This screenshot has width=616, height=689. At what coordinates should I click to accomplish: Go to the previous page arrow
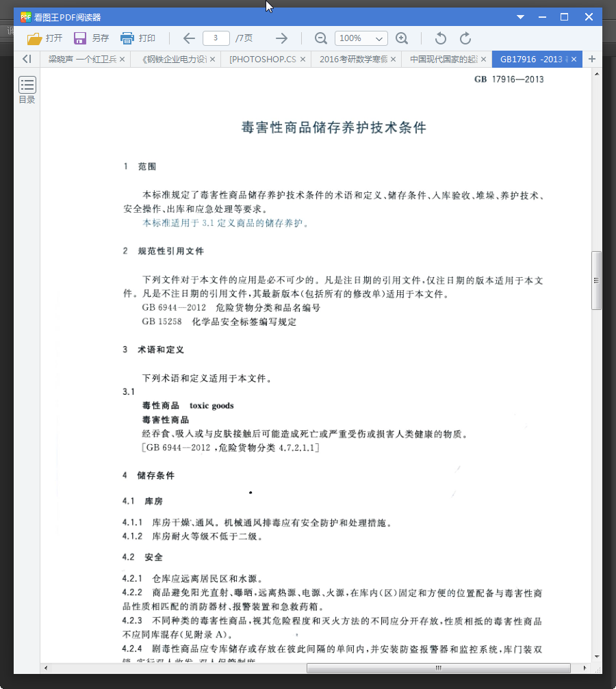click(x=189, y=38)
